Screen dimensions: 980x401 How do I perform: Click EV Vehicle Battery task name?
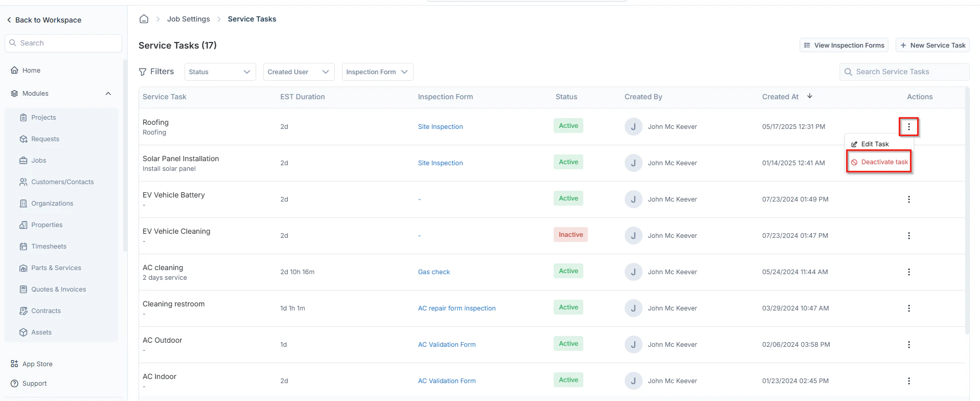coord(173,195)
